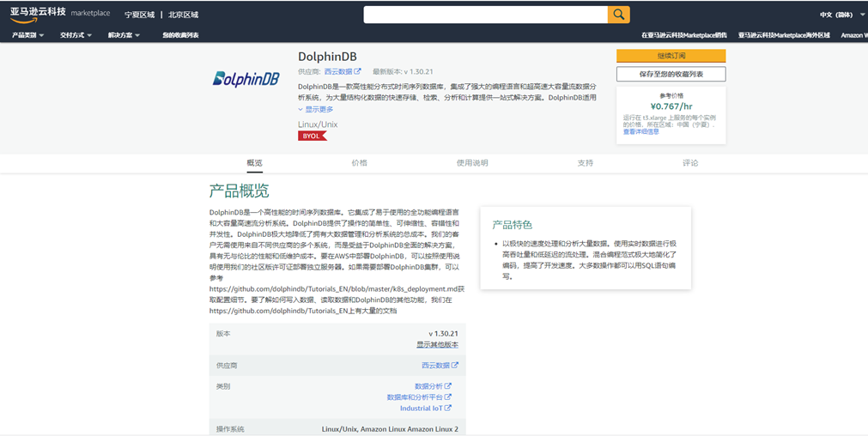Click the DolphinDB product logo
The image size is (868, 436).
click(x=246, y=79)
